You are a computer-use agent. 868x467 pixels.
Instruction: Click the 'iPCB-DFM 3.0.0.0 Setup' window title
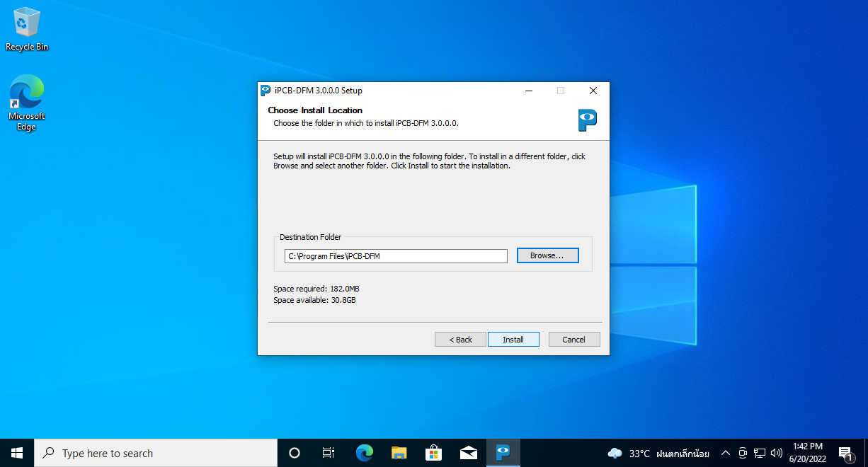coord(318,91)
